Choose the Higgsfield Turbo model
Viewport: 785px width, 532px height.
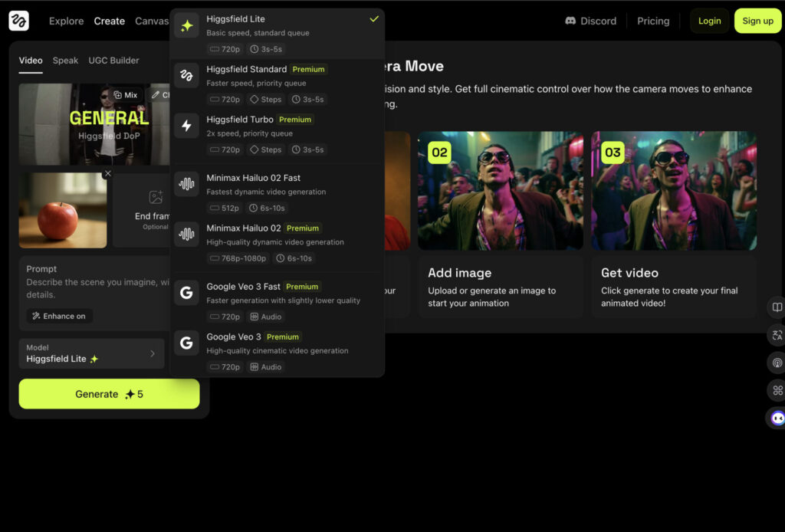tap(277, 134)
